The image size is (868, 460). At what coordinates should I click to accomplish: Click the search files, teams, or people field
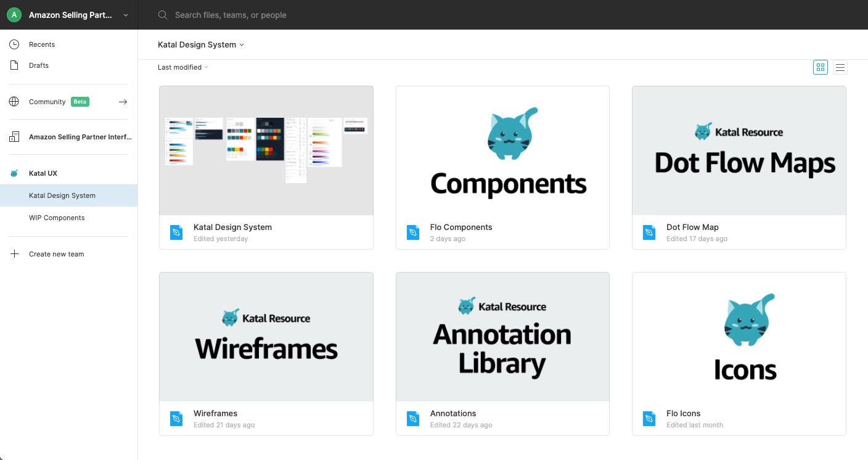(x=231, y=15)
